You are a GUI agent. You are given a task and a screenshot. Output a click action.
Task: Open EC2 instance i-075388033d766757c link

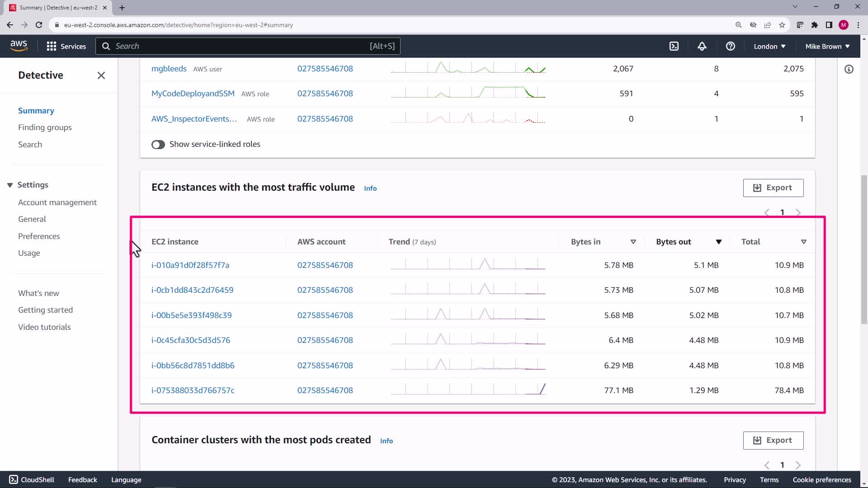193,390
